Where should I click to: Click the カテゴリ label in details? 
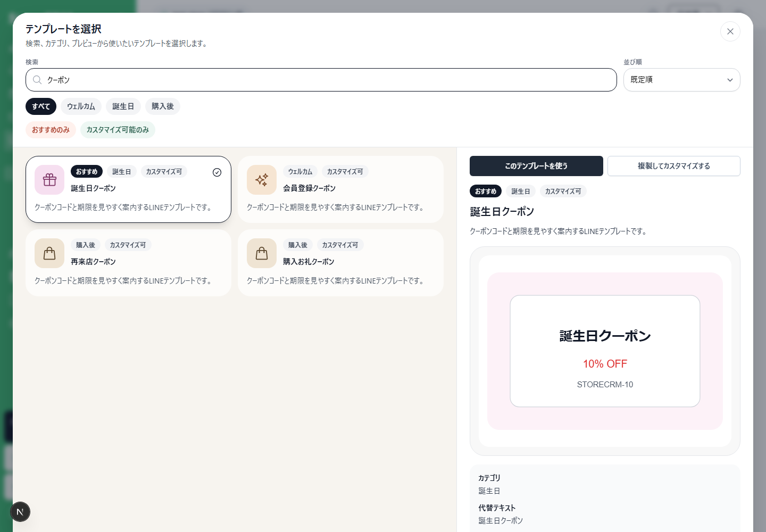point(489,478)
